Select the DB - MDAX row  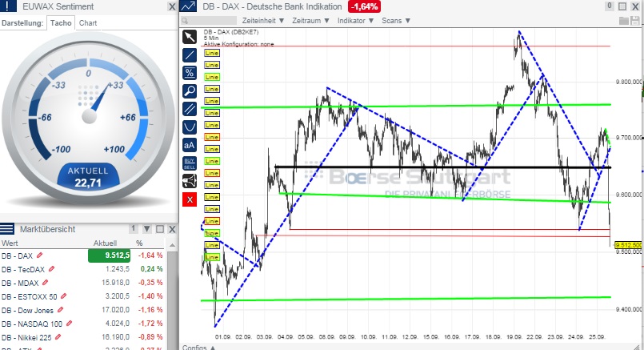tap(82, 283)
